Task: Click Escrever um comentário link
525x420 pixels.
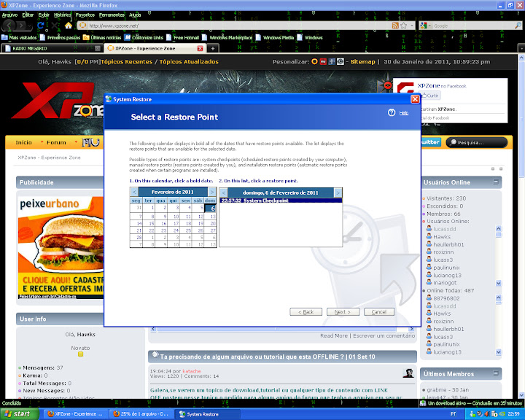Action: point(384,335)
